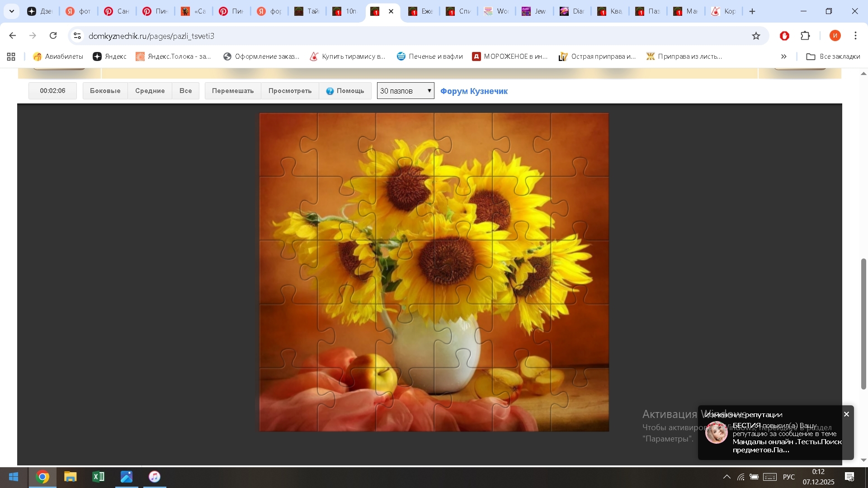Open Excel from the taskbar
868x488 pixels.
[98, 477]
